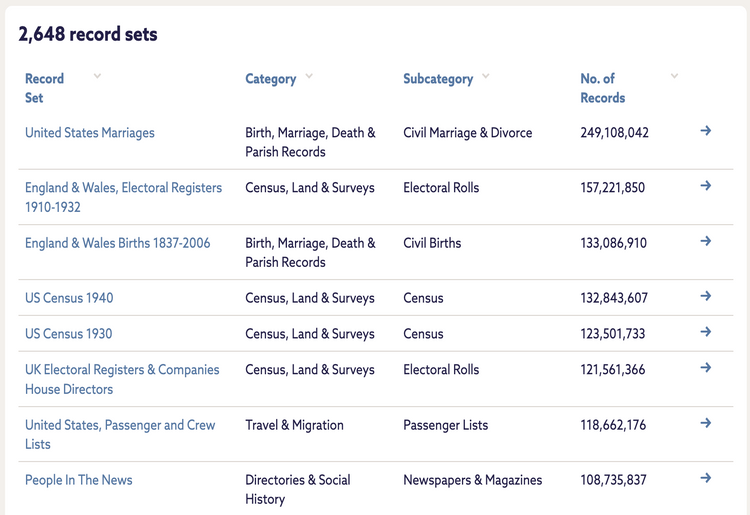Click arrow icon for People In The News
This screenshot has height=515, width=750.
[x=705, y=478]
